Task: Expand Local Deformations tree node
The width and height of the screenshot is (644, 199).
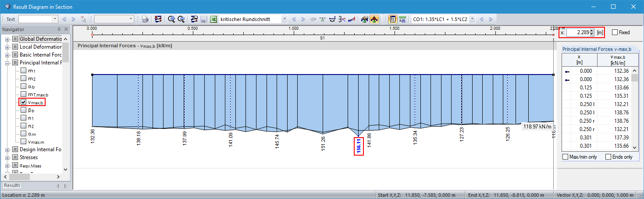Action: point(7,47)
